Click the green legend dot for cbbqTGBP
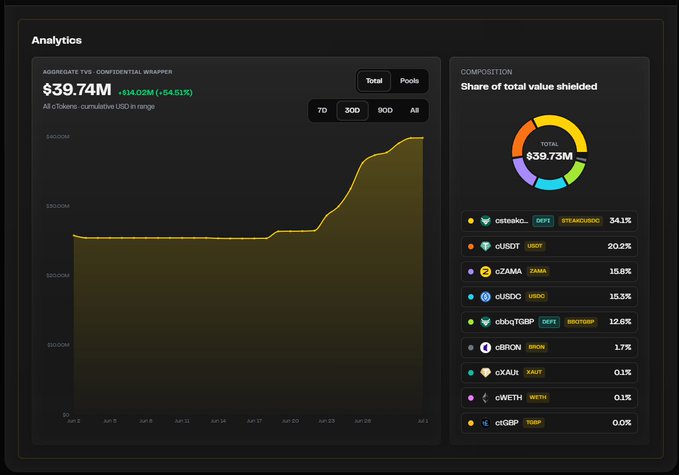679x475 pixels. (471, 322)
